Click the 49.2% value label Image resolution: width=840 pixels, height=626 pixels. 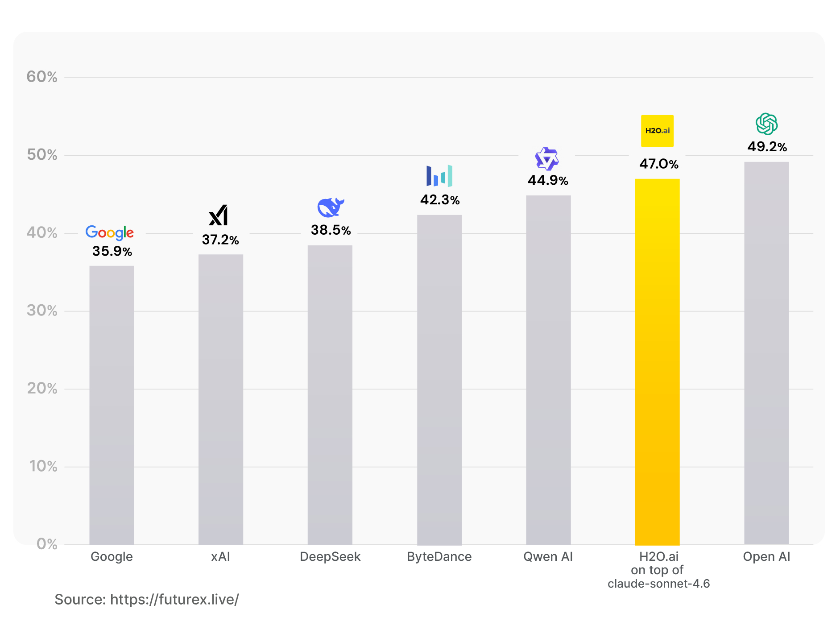pos(767,147)
